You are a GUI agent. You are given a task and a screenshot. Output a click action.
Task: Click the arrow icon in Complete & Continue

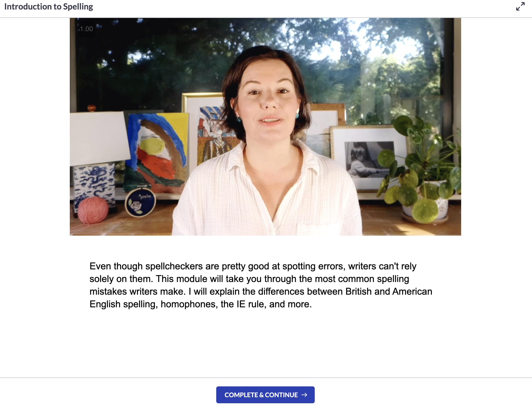[x=304, y=395]
